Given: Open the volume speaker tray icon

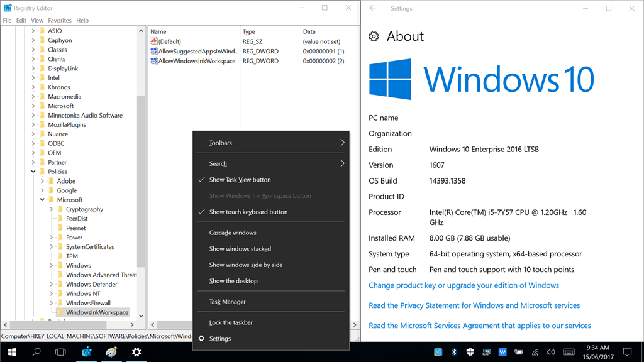Looking at the screenshot, I should pos(551,352).
